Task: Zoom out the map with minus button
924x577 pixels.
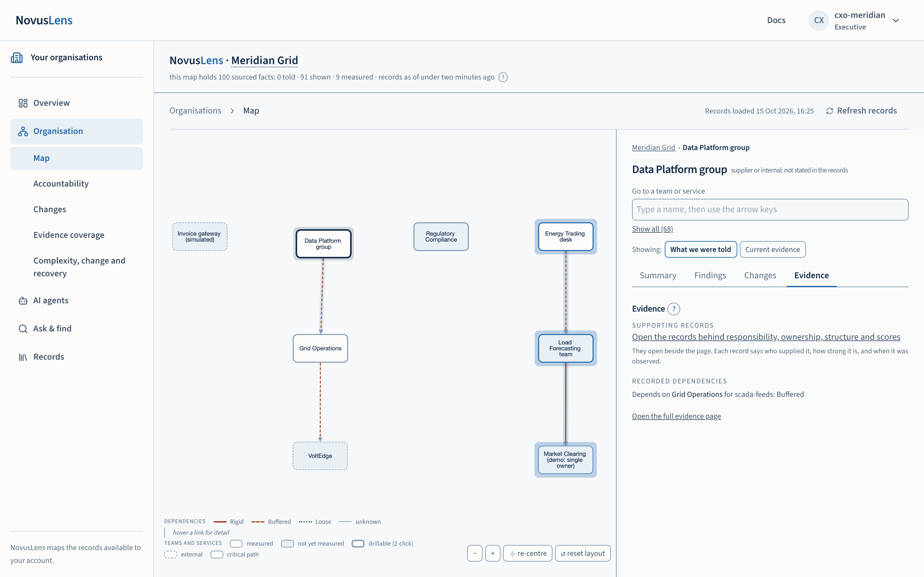Action: point(475,553)
